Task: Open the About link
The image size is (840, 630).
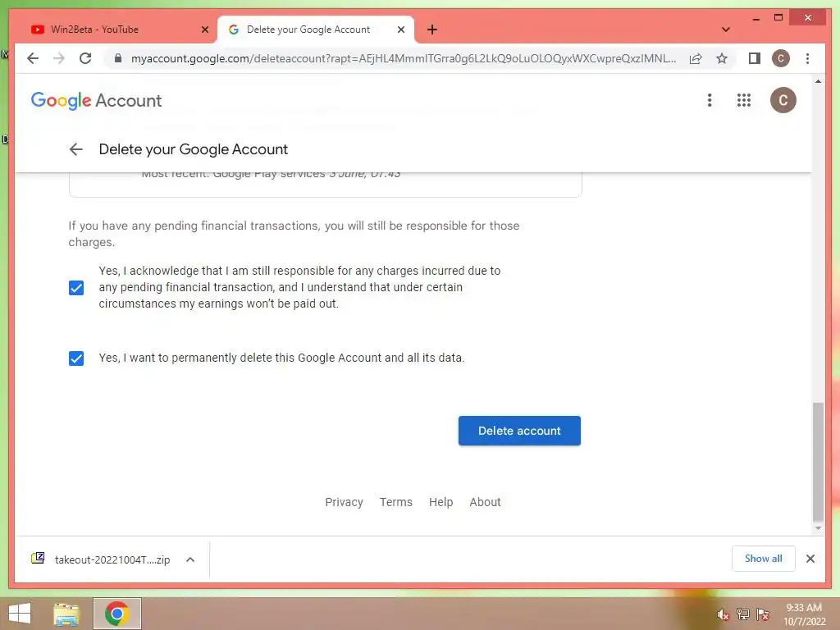Action: 486,502
